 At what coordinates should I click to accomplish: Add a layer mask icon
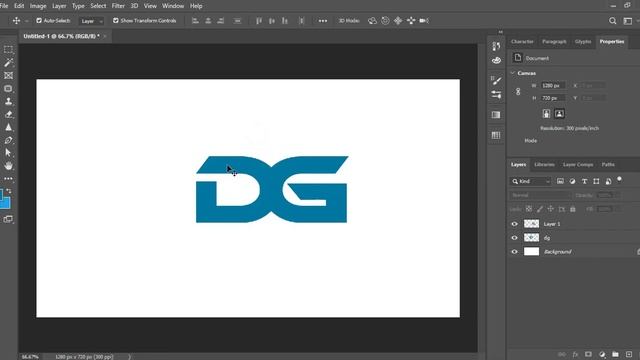(x=588, y=354)
